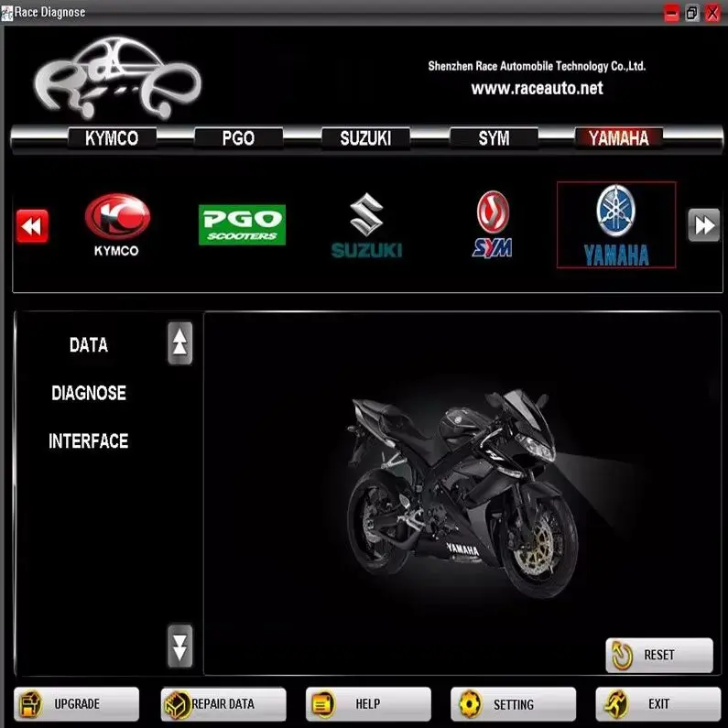Open the PGO tab
This screenshot has height=728, width=728.
[x=238, y=138]
